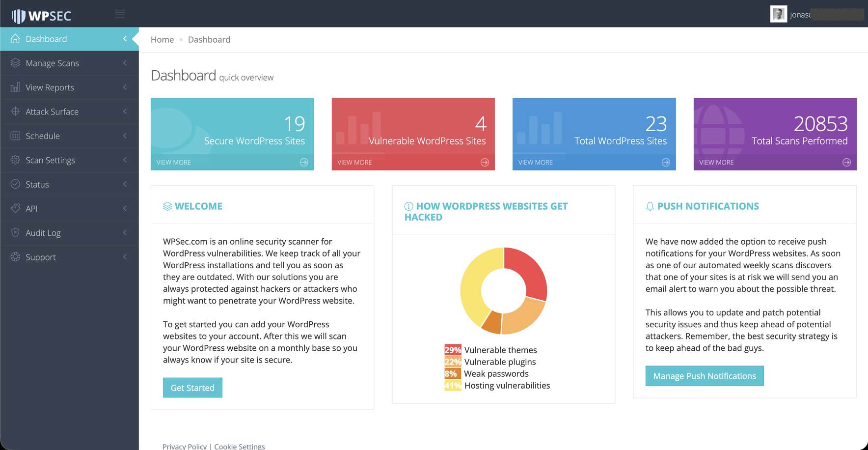Open the View Reports menu item
868x450 pixels.
click(69, 87)
